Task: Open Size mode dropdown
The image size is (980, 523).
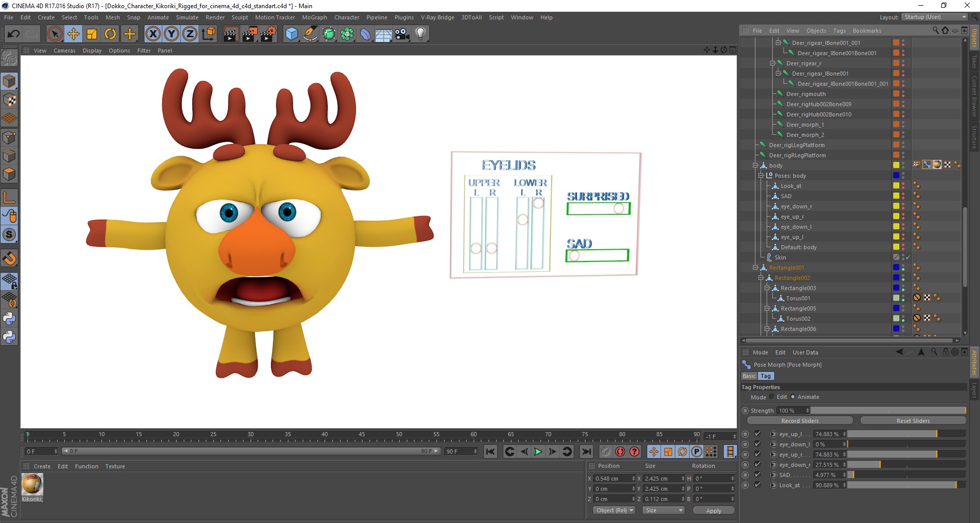Action: point(663,510)
